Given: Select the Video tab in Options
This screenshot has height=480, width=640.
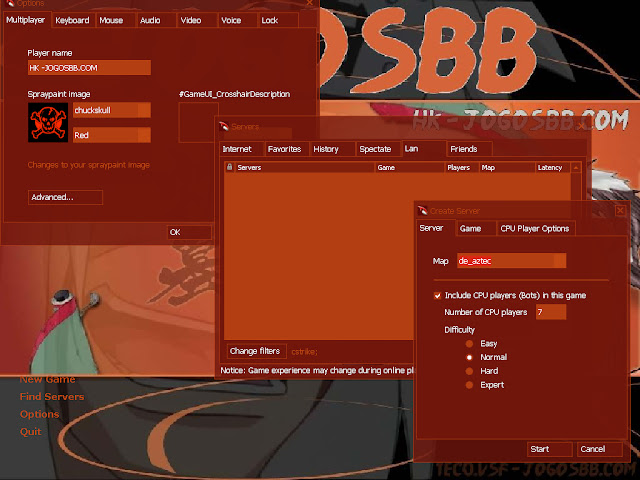Looking at the screenshot, I should coord(197,20).
